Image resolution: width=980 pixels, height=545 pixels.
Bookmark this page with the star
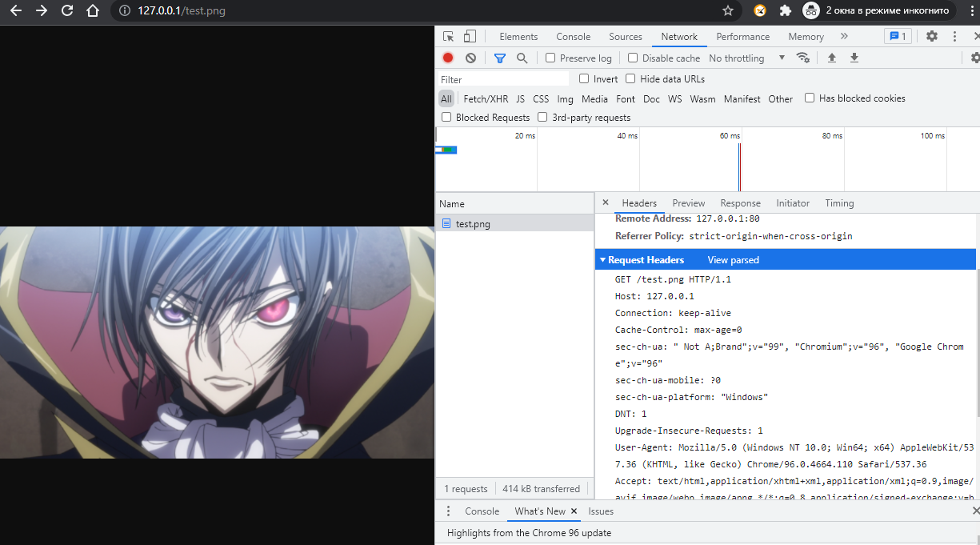click(x=727, y=11)
